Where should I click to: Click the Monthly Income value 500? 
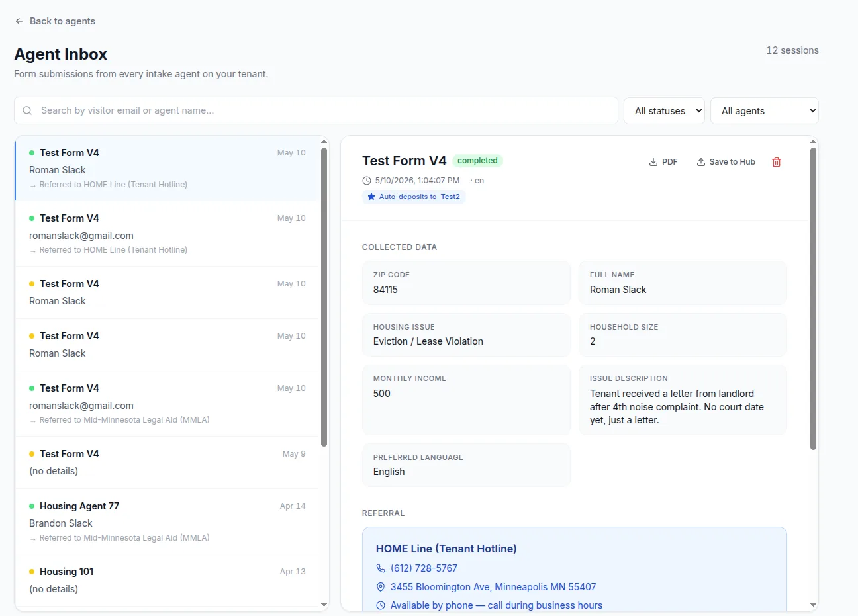coord(382,394)
